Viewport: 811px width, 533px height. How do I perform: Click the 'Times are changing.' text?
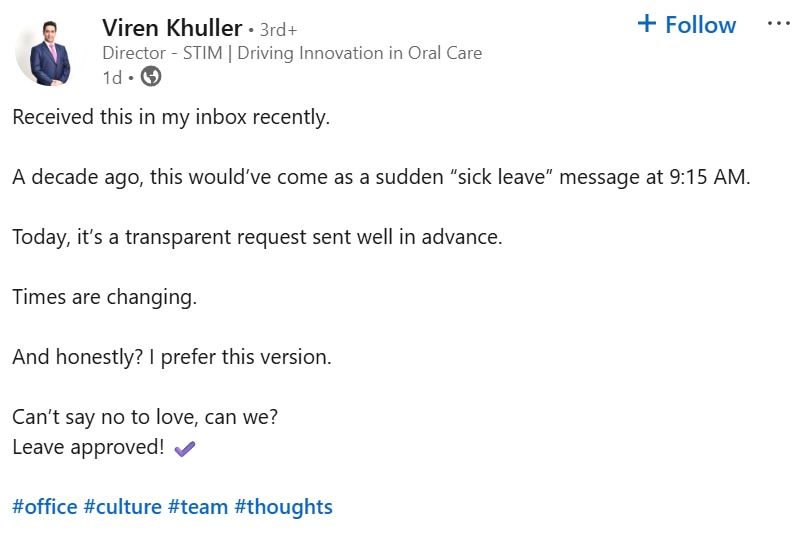pyautogui.click(x=105, y=297)
